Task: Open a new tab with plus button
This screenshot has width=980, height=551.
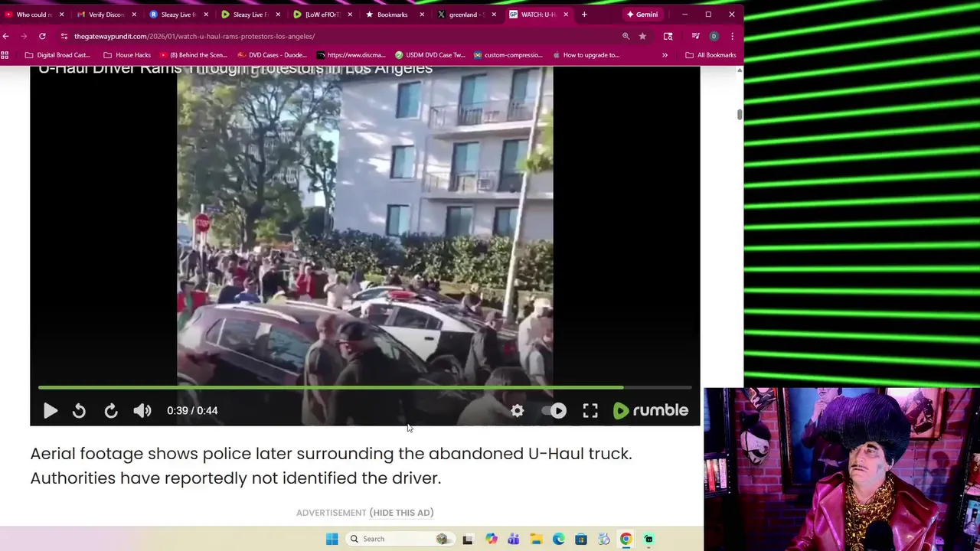Action: tap(584, 15)
